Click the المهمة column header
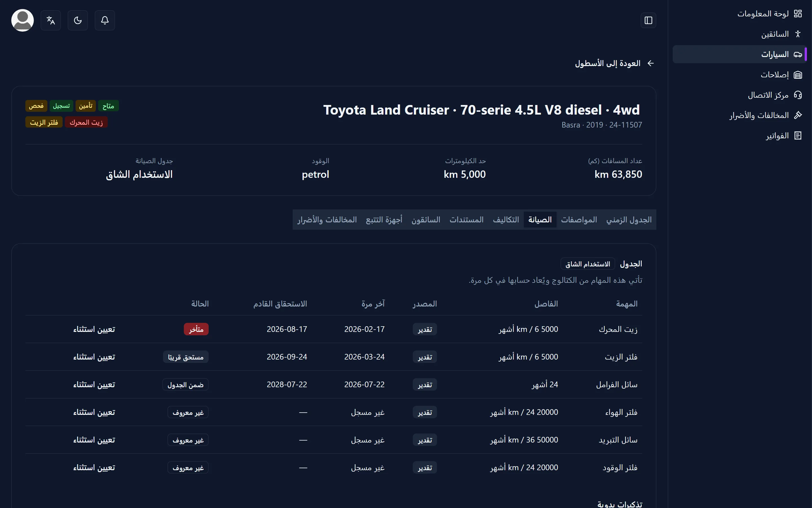This screenshot has width=812, height=508. 626,304
